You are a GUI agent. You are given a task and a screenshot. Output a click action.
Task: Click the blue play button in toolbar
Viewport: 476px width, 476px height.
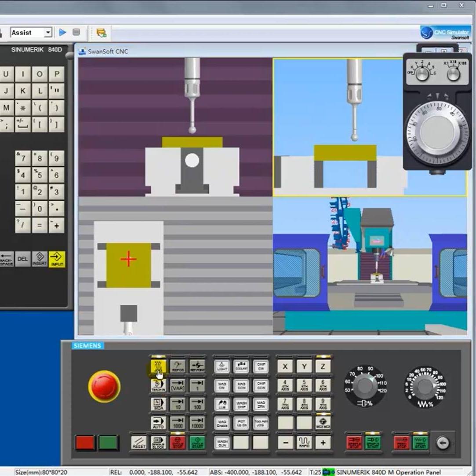point(62,32)
